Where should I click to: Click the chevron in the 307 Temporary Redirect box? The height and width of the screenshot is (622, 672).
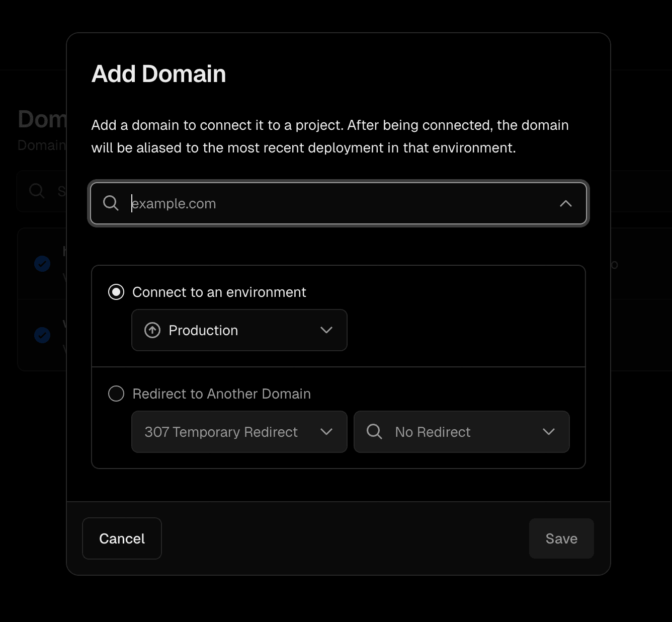tap(326, 432)
